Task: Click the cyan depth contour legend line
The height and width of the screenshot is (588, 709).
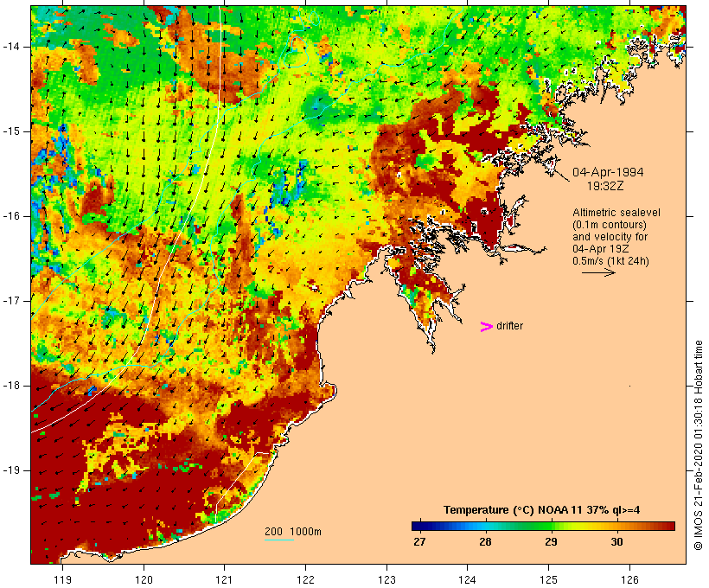Action: (x=279, y=540)
